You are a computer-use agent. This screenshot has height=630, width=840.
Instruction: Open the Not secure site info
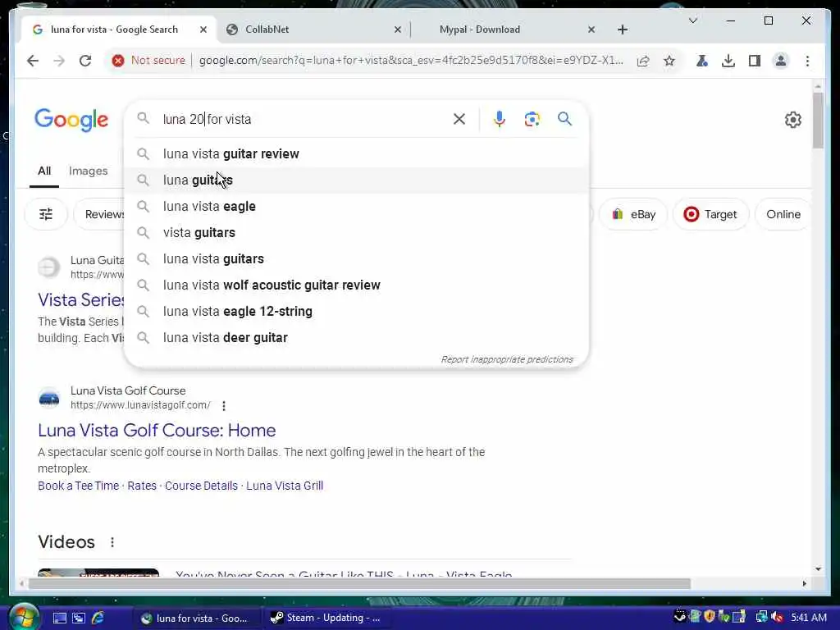coord(148,61)
